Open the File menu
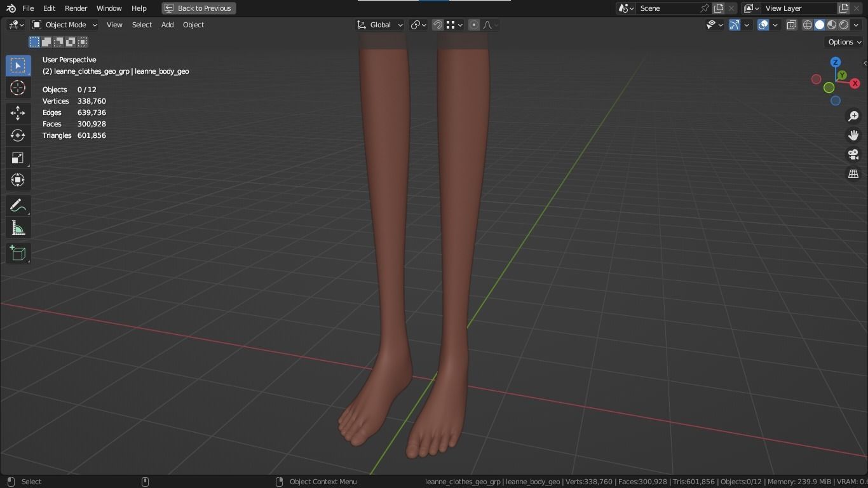 tap(28, 8)
